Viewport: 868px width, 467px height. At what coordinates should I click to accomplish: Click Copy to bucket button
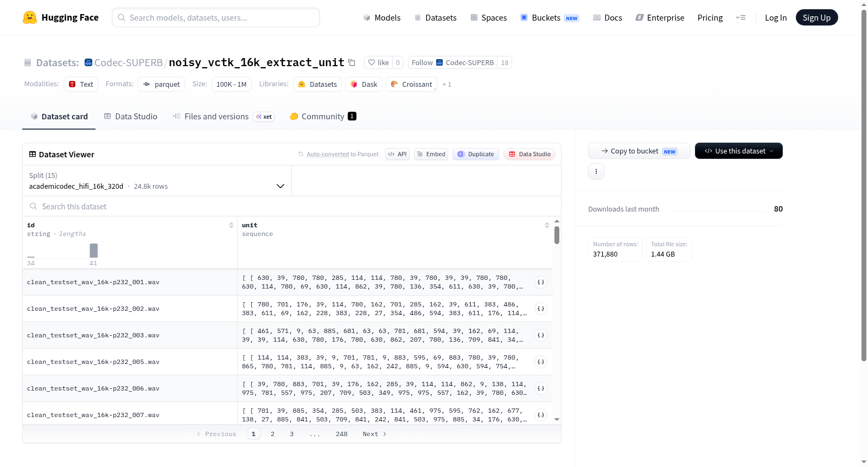click(639, 151)
